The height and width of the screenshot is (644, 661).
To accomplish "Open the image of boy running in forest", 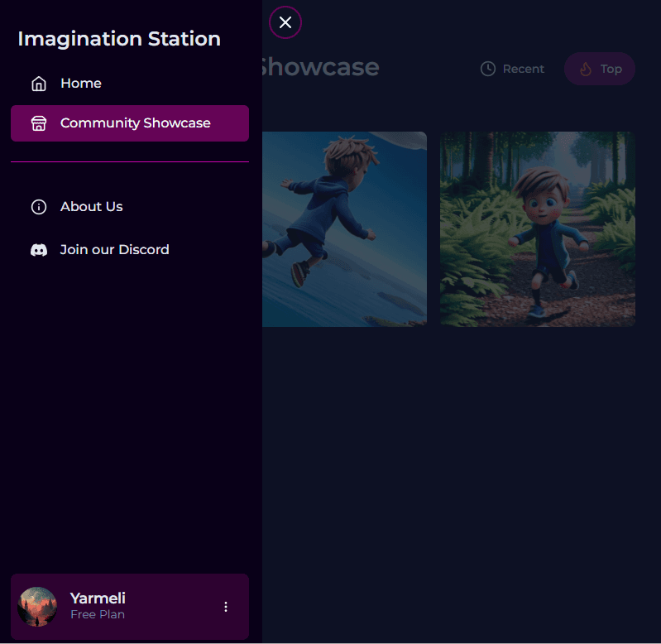I will (x=538, y=229).
